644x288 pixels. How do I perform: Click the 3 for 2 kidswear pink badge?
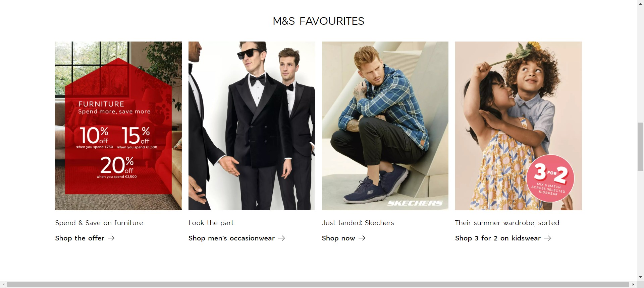pos(550,178)
